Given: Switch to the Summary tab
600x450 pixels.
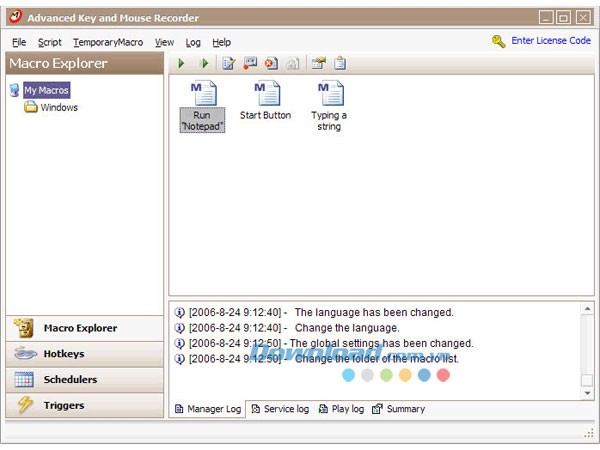Looking at the screenshot, I should coord(398,409).
